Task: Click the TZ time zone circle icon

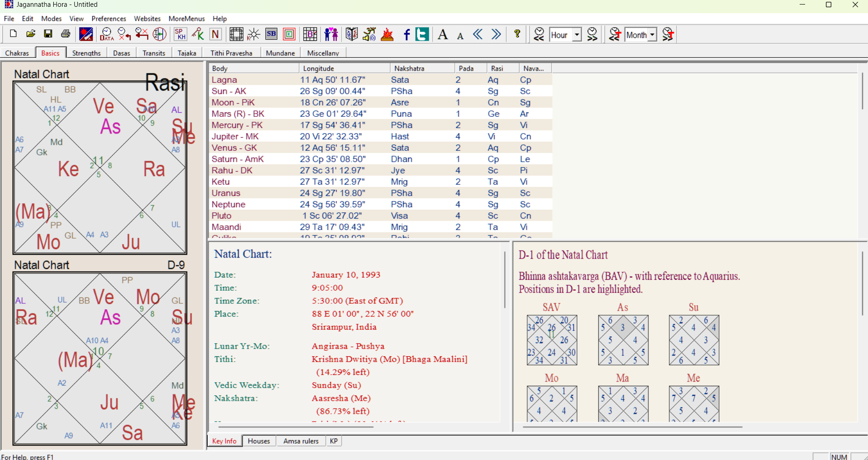Action: tap(159, 34)
